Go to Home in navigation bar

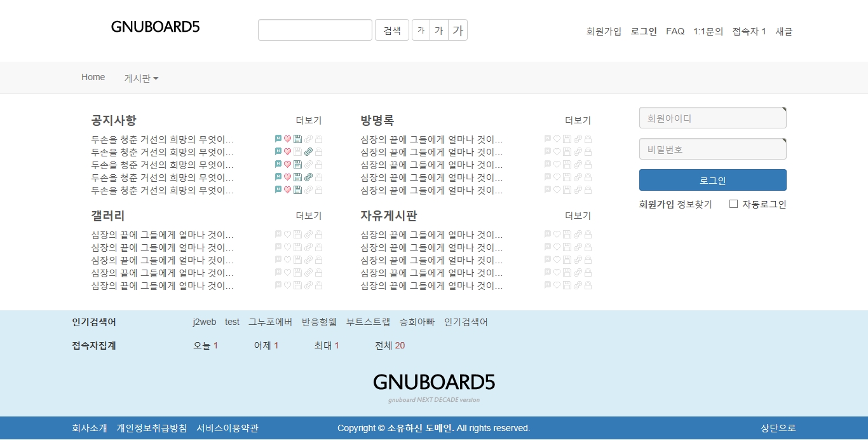93,77
